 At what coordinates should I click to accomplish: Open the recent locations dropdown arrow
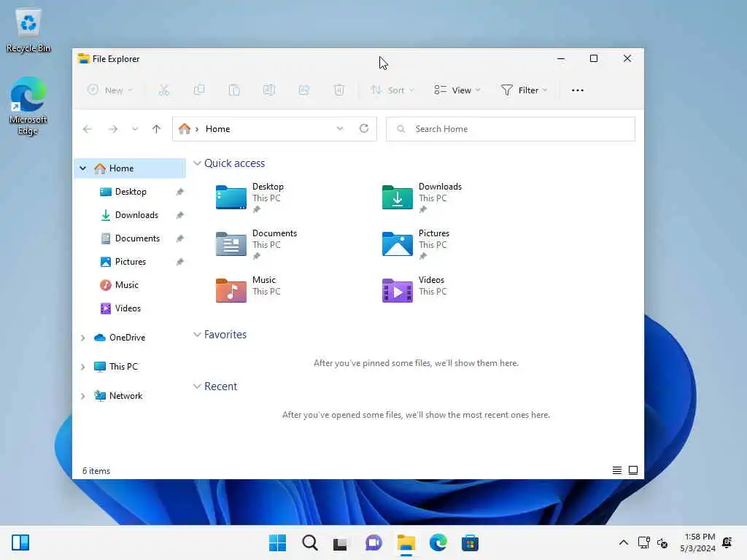pos(135,129)
